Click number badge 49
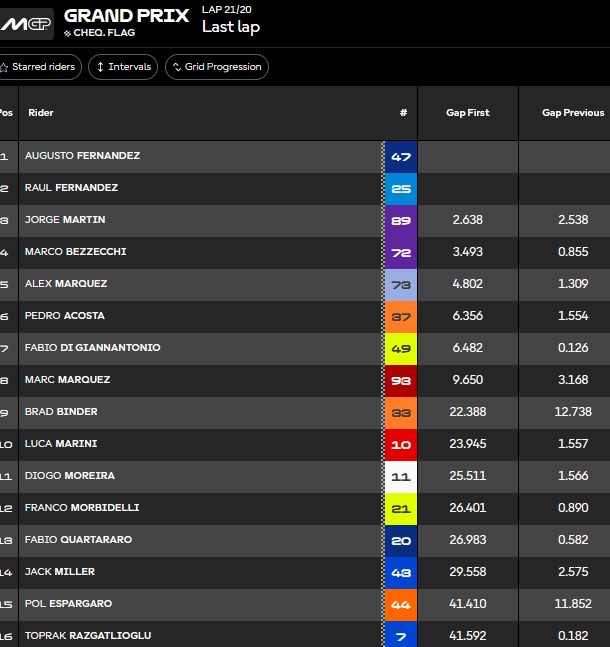This screenshot has width=610, height=647. tap(401, 349)
